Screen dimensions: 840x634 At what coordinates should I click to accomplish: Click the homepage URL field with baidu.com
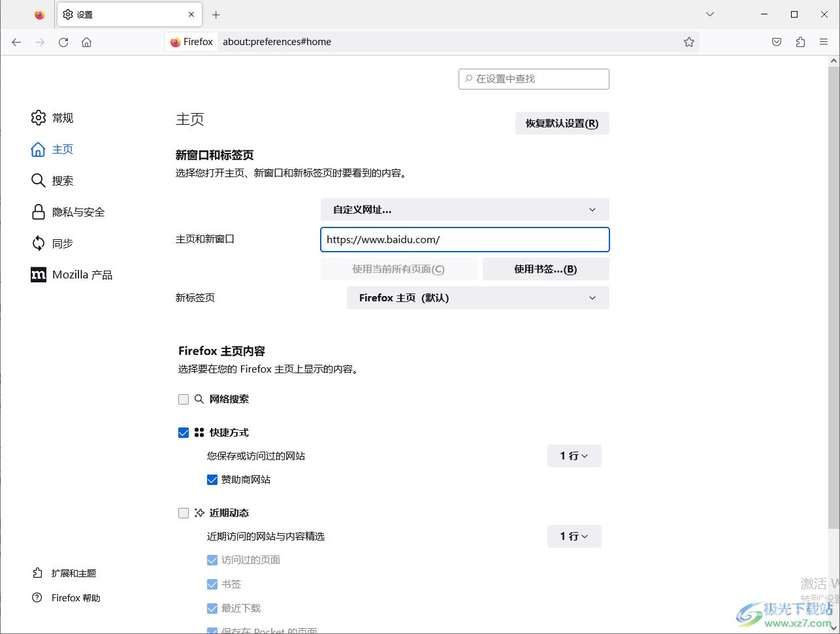[464, 239]
